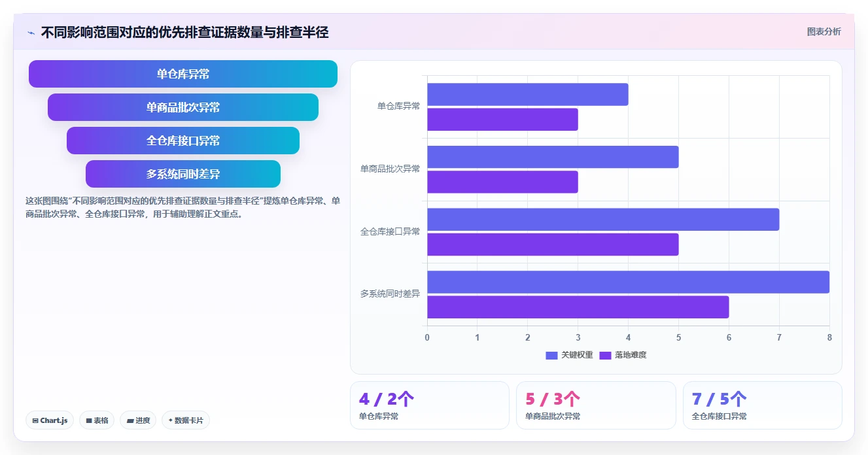Click the Chart.js tag chip

coord(50,420)
